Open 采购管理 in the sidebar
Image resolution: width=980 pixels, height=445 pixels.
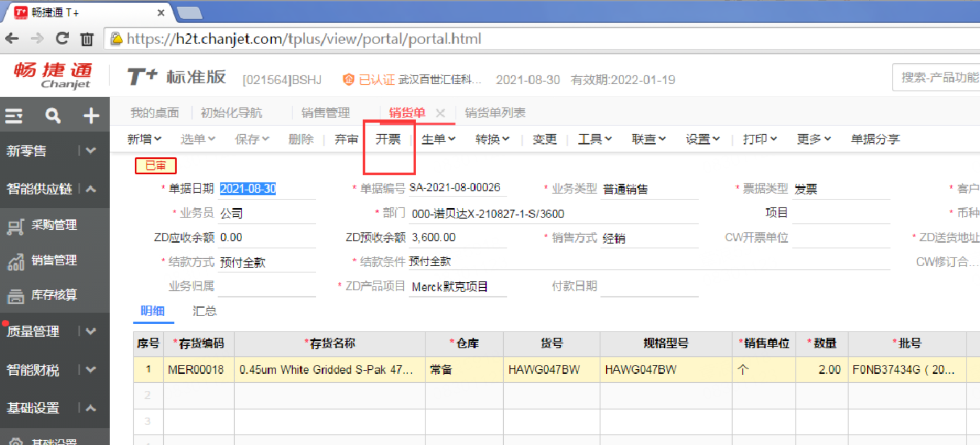[54, 225]
